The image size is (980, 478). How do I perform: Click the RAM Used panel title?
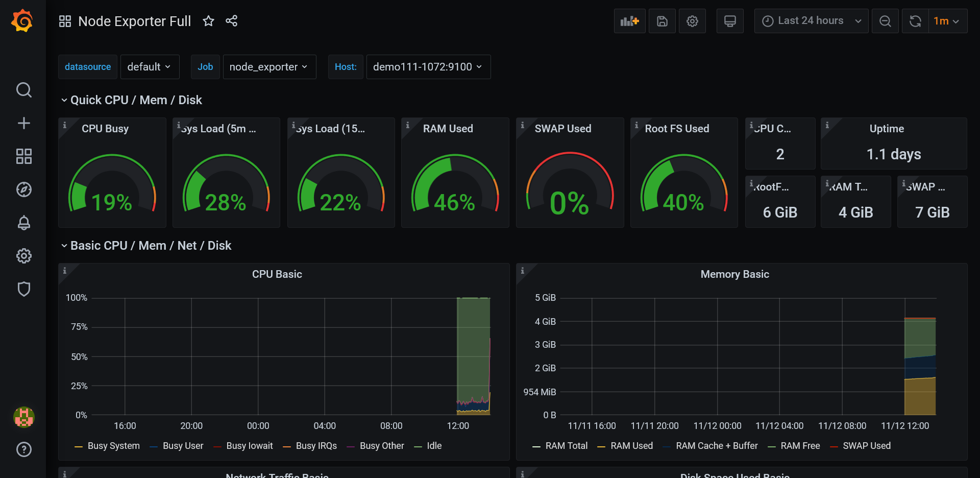(448, 129)
